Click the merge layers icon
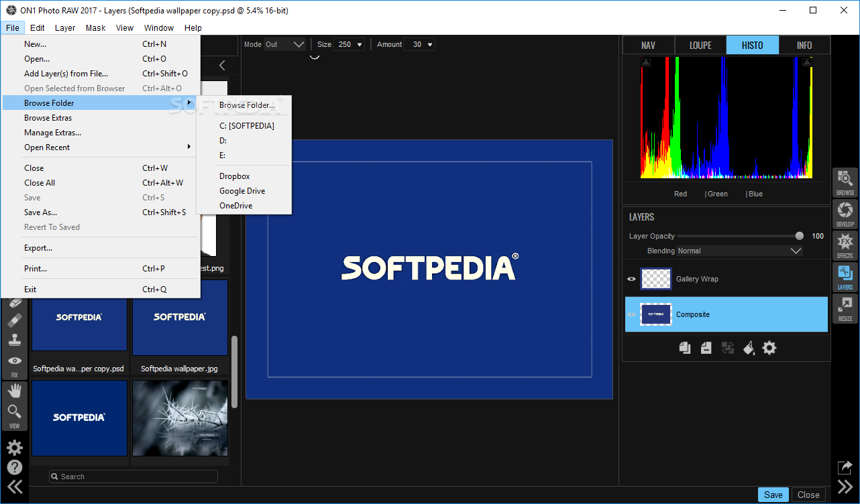Image resolution: width=860 pixels, height=504 pixels. coord(728,348)
